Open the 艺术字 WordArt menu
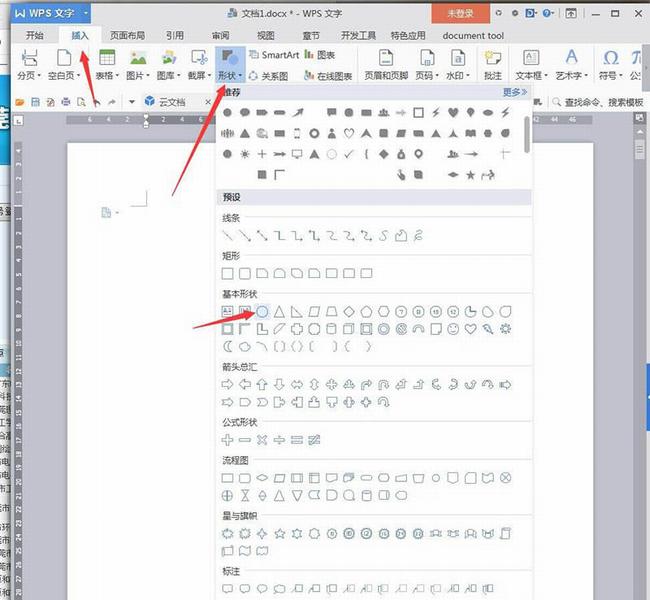Viewport: 650px width, 600px height. click(572, 65)
